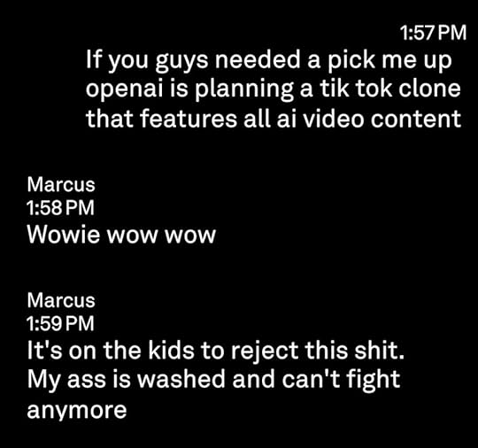Click the line 'If you guys needed a pick me up'
The width and height of the screenshot is (478, 448).
pyautogui.click(x=268, y=60)
